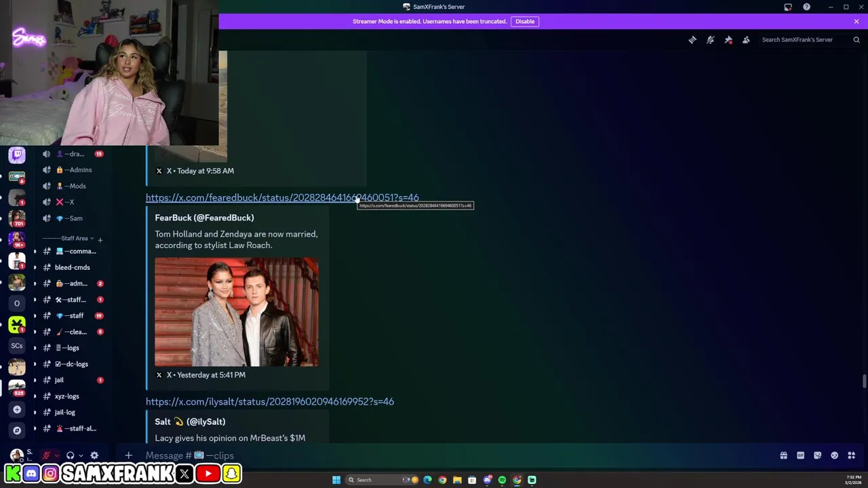The width and height of the screenshot is (868, 488).
Task: Open Spotify from the taskbar
Action: click(502, 480)
